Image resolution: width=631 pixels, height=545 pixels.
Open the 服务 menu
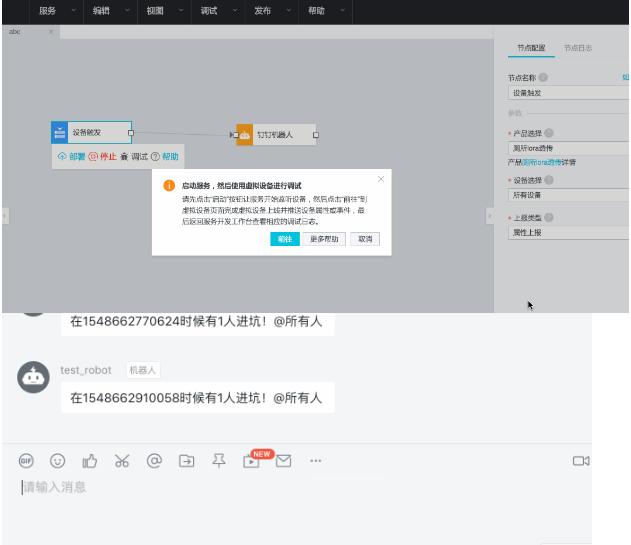pyautogui.click(x=47, y=11)
